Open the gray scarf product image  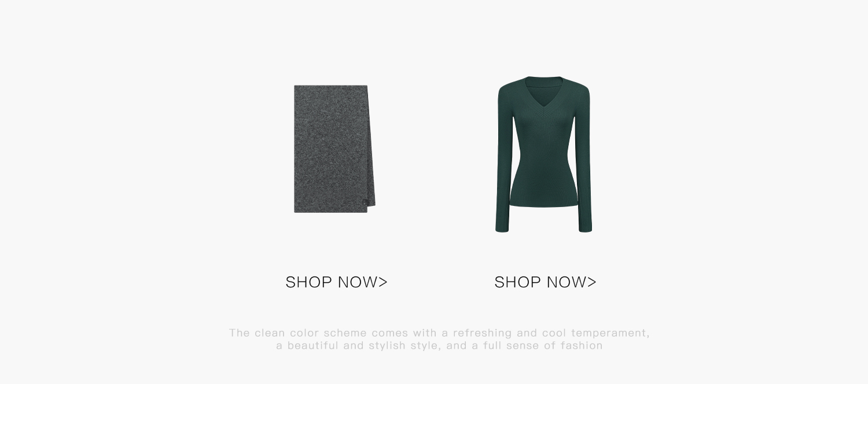[334, 149]
